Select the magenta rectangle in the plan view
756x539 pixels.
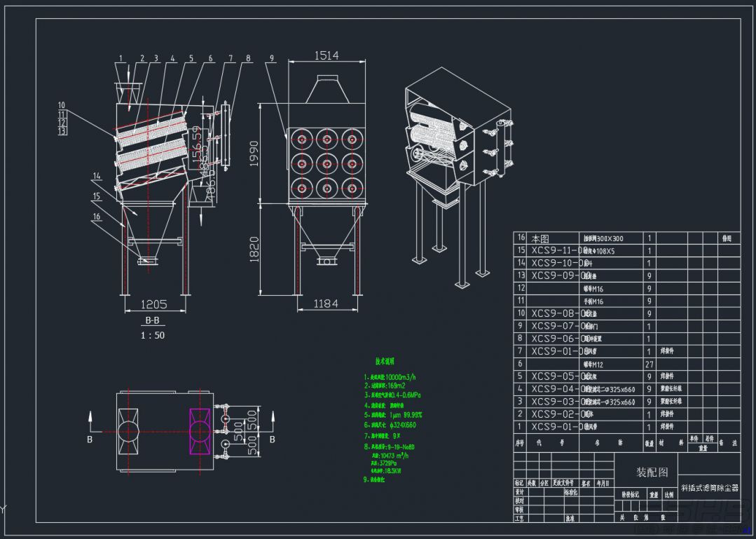200,431
